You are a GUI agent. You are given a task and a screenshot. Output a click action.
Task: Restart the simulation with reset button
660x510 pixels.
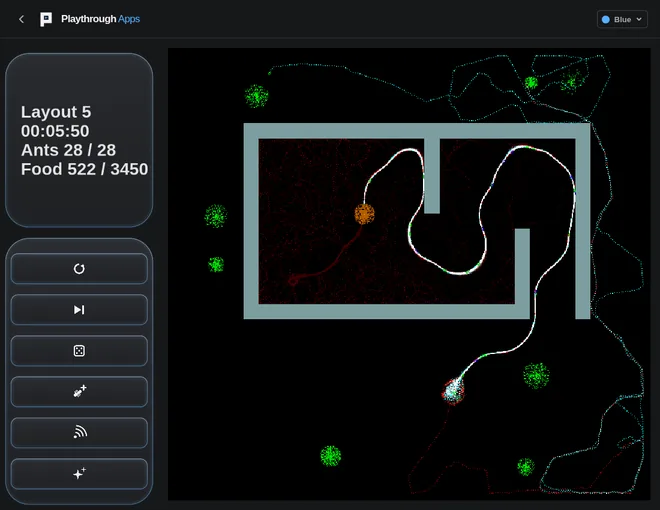click(79, 268)
